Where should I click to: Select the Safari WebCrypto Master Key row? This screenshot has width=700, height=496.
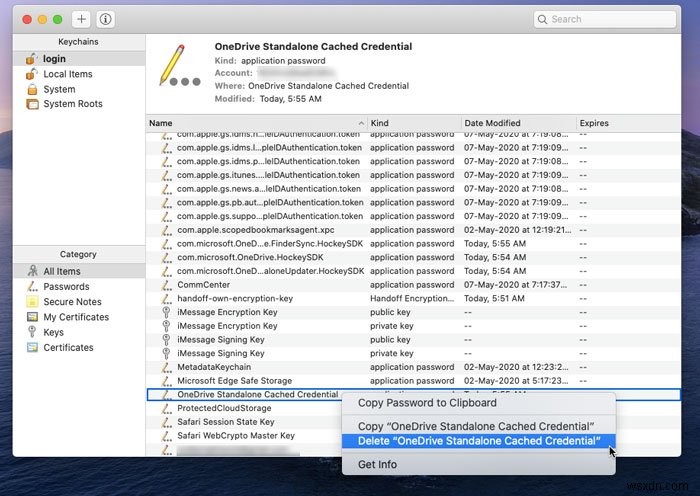(244, 435)
